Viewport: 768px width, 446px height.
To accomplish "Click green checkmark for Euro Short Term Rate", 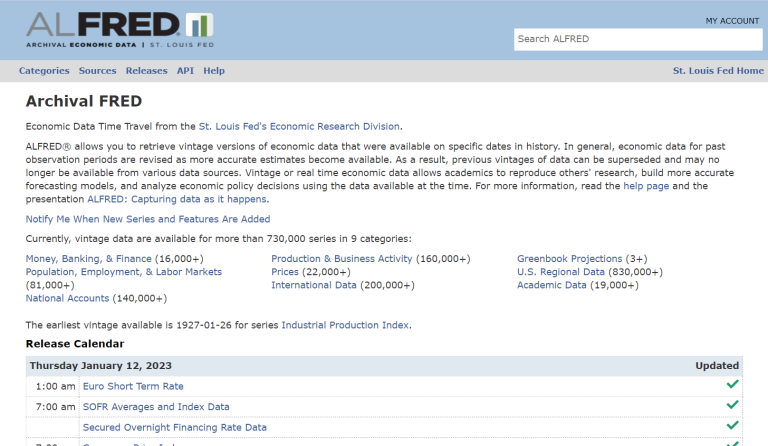I will click(732, 385).
